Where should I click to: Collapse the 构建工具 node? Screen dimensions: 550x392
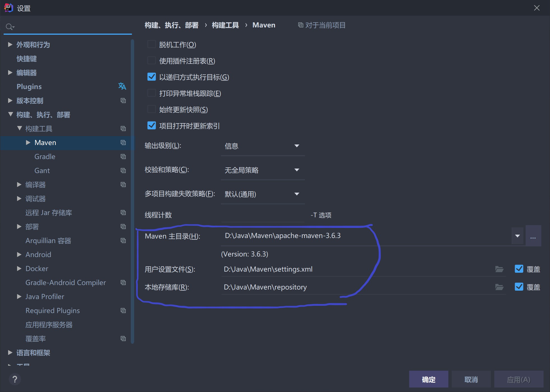point(19,128)
